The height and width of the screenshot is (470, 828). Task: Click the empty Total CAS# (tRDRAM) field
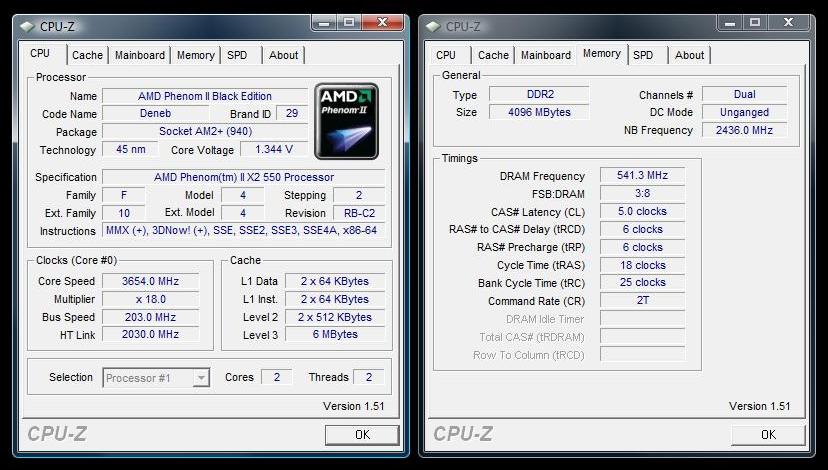point(643,336)
